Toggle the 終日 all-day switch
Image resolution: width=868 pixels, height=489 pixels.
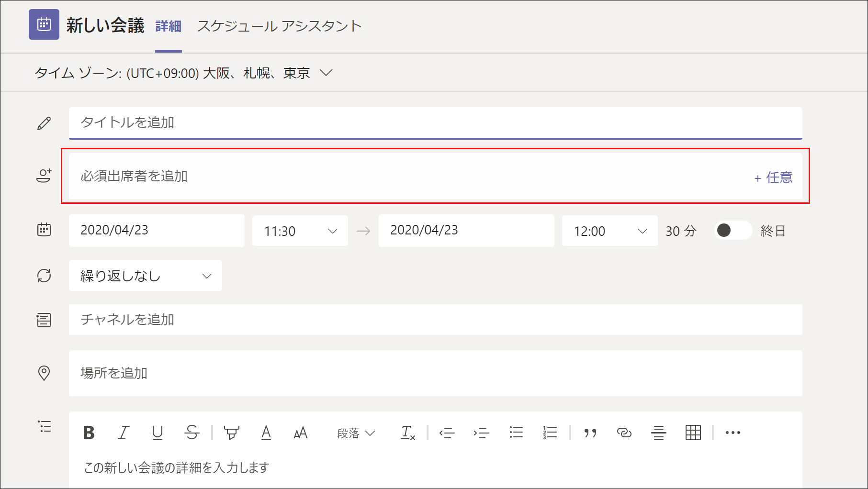733,231
